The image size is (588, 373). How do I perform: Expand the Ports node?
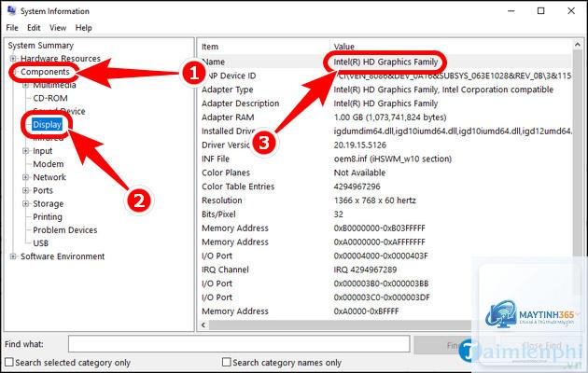[25, 190]
